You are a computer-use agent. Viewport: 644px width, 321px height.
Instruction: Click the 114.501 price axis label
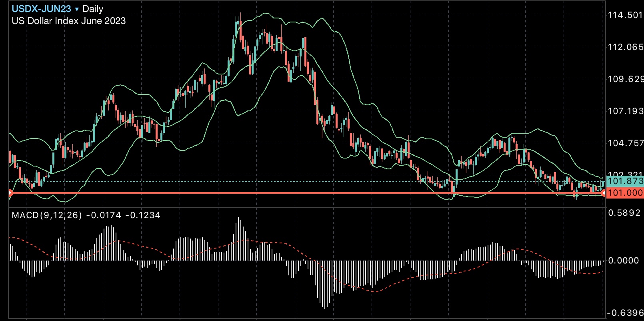click(625, 15)
